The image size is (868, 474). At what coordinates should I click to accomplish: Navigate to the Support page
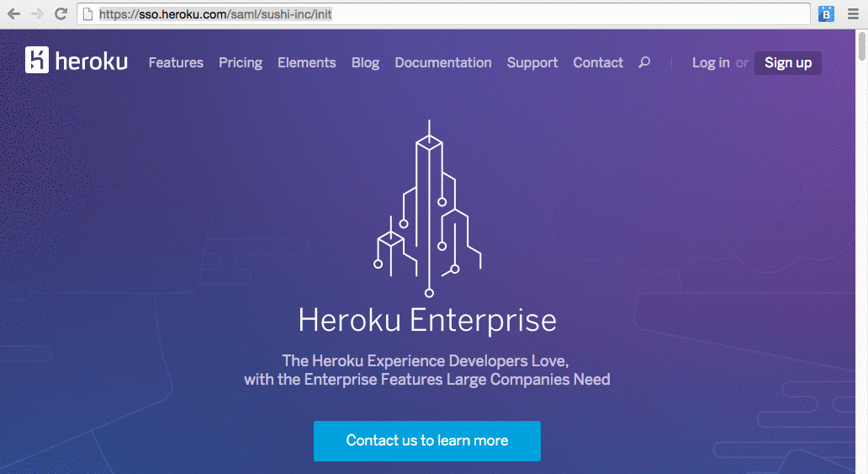point(532,62)
